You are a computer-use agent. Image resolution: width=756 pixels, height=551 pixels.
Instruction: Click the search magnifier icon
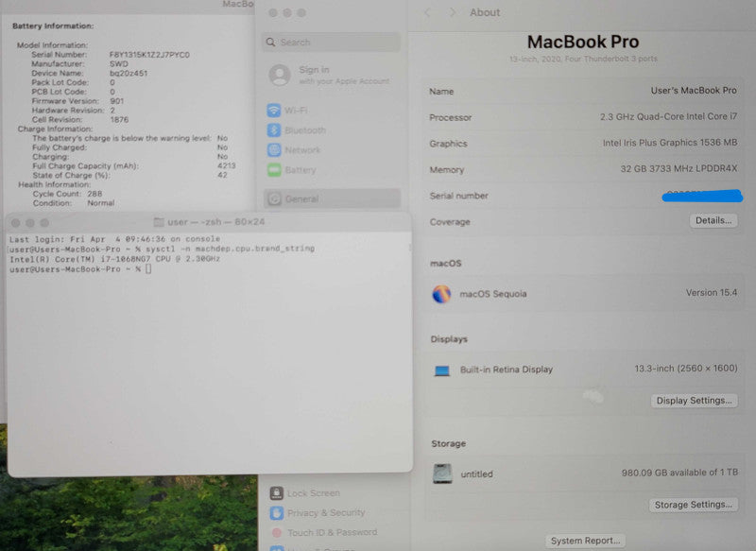271,42
